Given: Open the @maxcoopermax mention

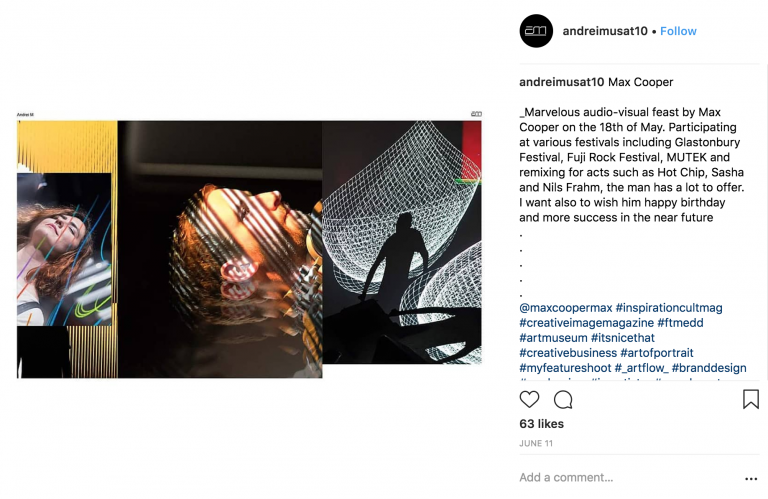Looking at the screenshot, I should 566,308.
